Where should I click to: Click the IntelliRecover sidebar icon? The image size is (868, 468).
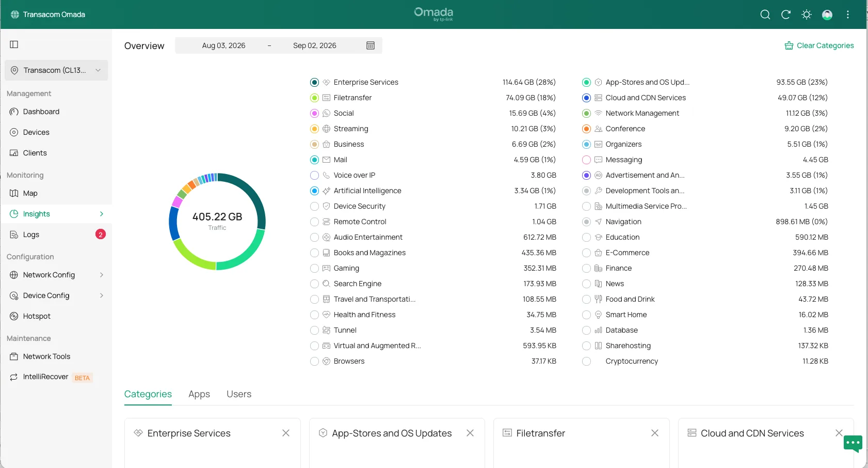14,377
